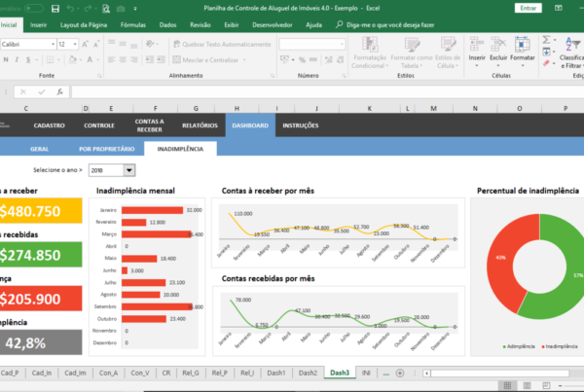The width and height of the screenshot is (584, 392).
Task: Click the Entrar sign-in button
Action: coord(529,8)
